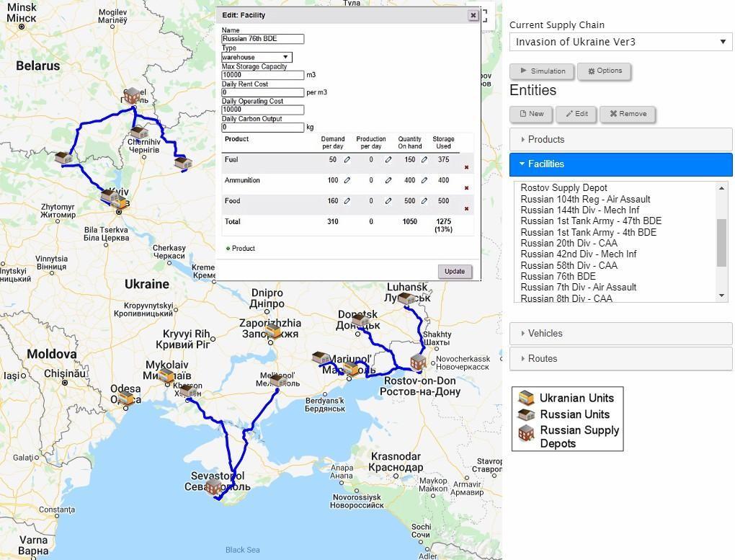
Task: Click pencil icon beside Ammunition quantity on hand
Action: pos(424,181)
